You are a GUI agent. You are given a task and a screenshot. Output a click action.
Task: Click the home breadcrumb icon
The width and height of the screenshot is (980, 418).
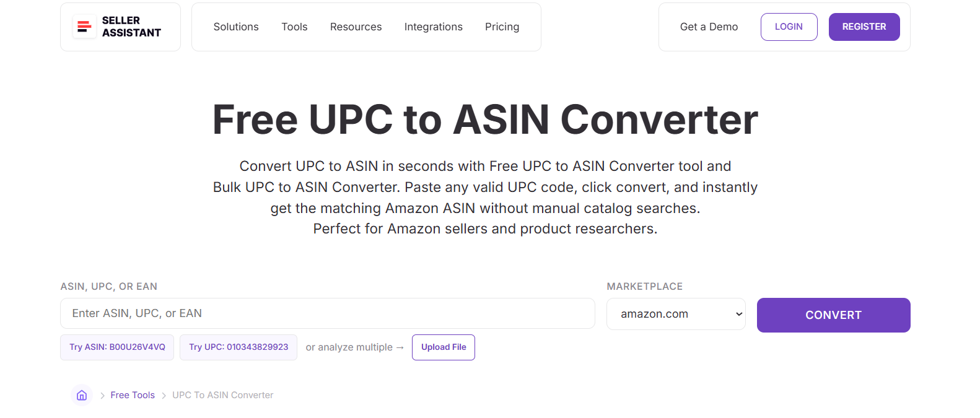81,394
